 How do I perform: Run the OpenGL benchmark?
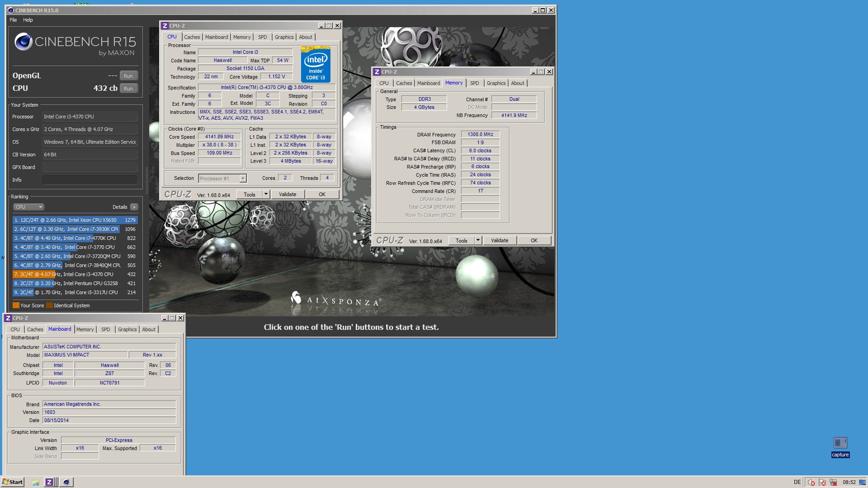128,76
